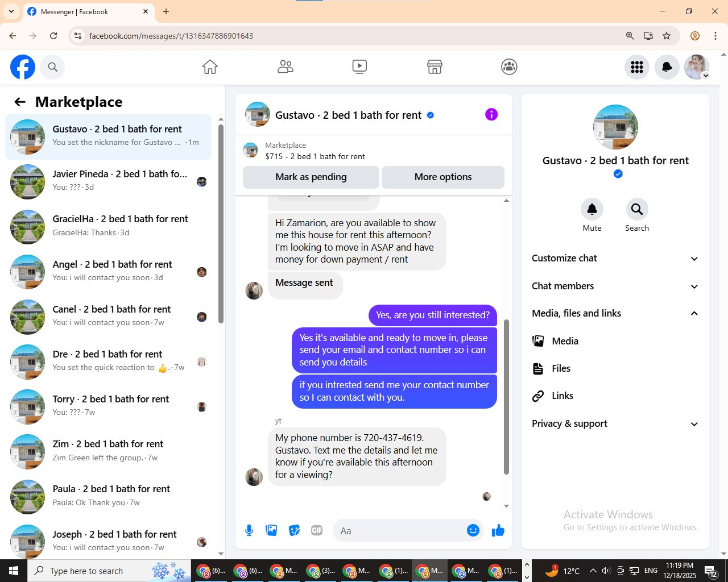The image size is (728, 582).
Task: Open the browser zoom indicator
Action: [x=630, y=36]
